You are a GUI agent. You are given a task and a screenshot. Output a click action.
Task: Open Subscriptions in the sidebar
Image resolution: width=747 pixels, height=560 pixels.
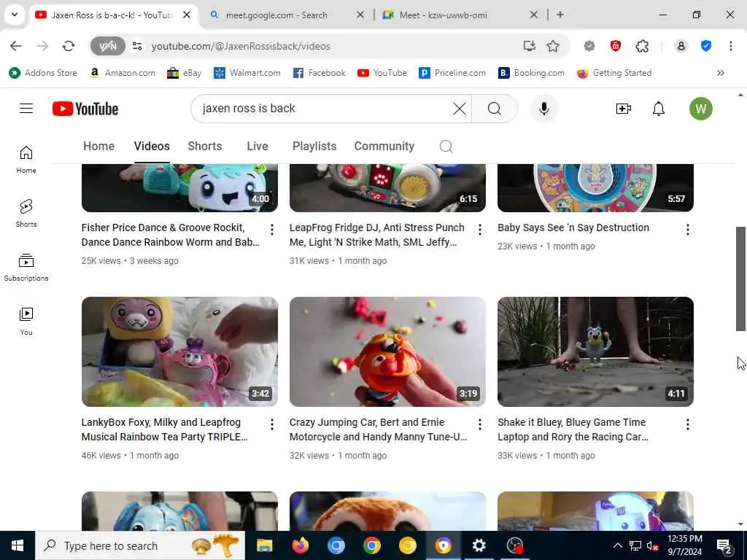pyautogui.click(x=26, y=267)
